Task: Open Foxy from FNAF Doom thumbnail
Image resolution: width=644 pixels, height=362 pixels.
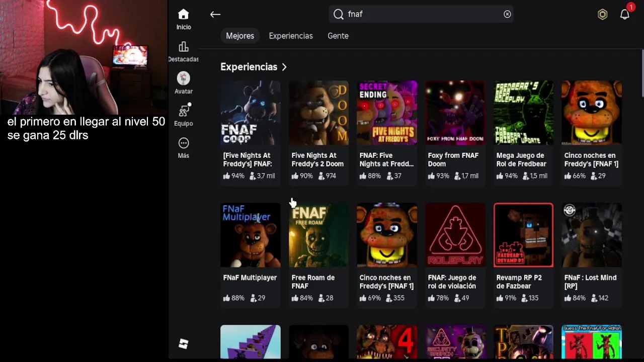Action: tap(455, 113)
